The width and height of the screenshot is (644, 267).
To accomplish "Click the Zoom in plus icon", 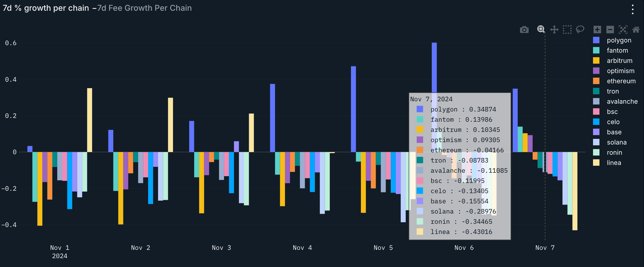I will (x=597, y=30).
